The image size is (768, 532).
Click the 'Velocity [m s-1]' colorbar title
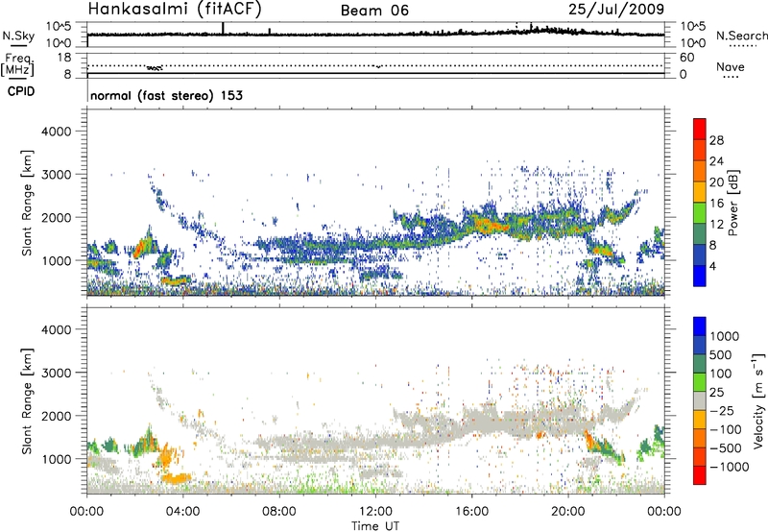tap(758, 400)
